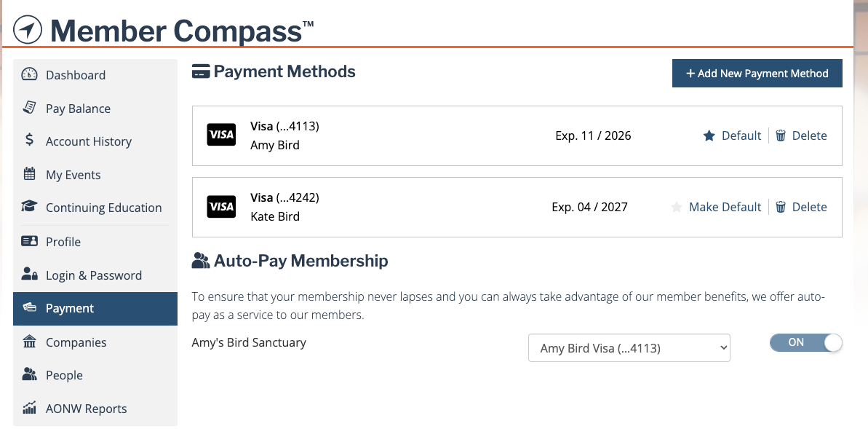Open Dashboard via its gauge icon

tap(29, 74)
